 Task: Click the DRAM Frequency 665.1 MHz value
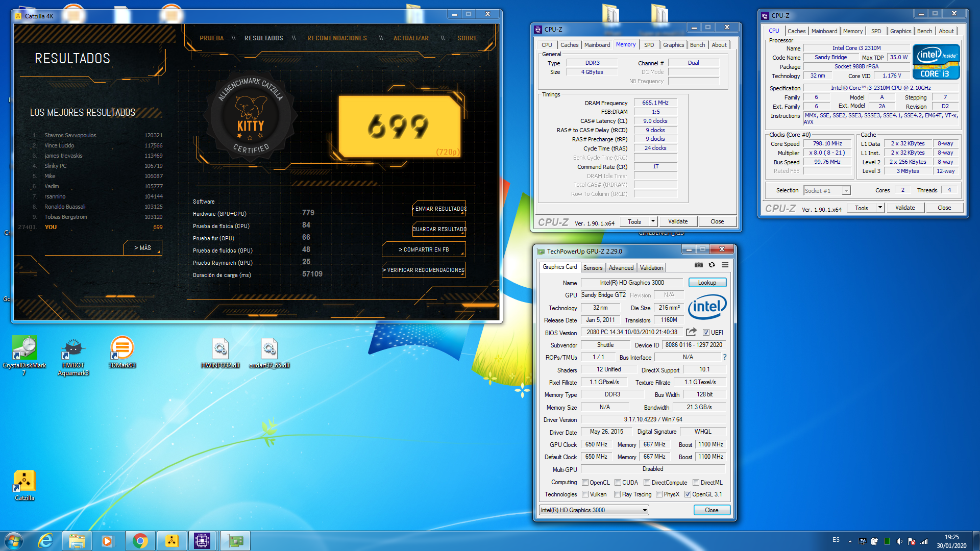pyautogui.click(x=655, y=103)
